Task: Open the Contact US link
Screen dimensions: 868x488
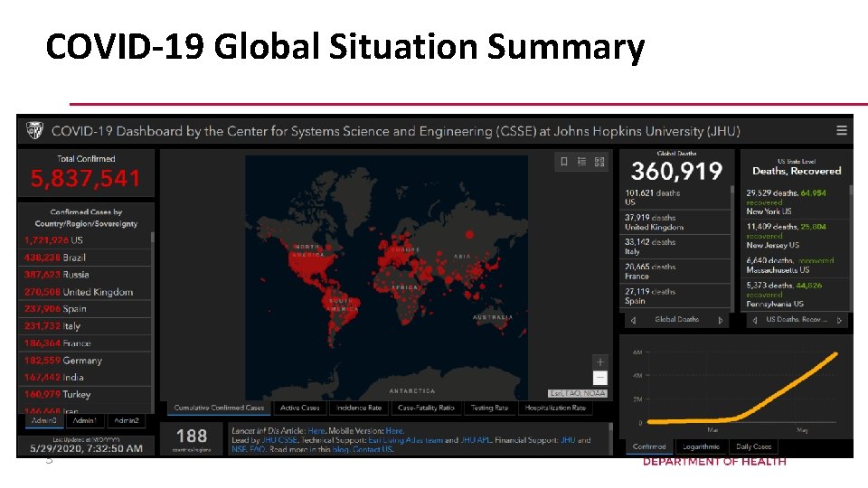Action: 372,449
